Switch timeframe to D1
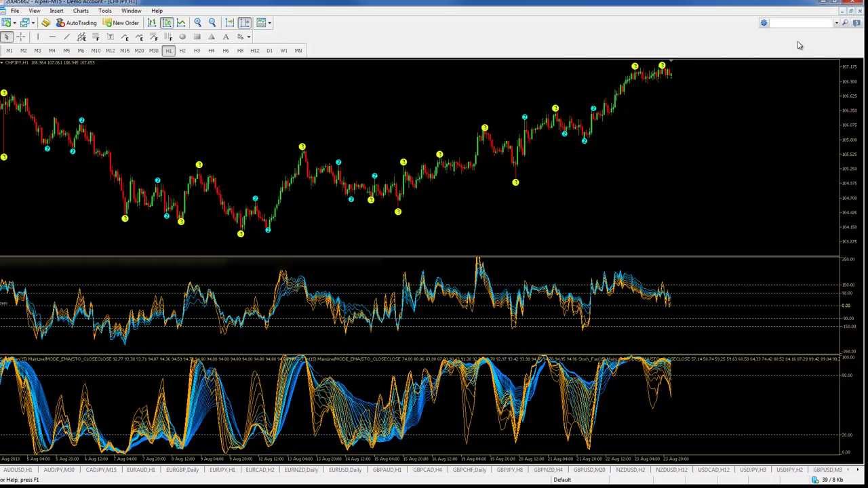 pyautogui.click(x=269, y=51)
